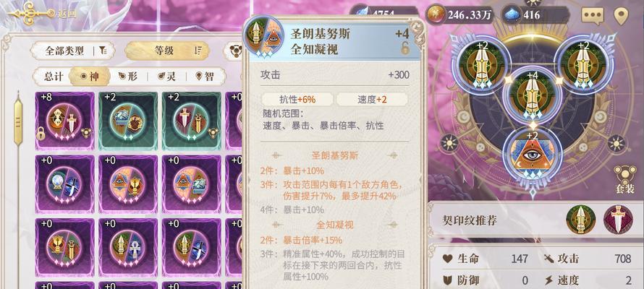Click the 246.33万 gold currency counter

pyautogui.click(x=462, y=14)
